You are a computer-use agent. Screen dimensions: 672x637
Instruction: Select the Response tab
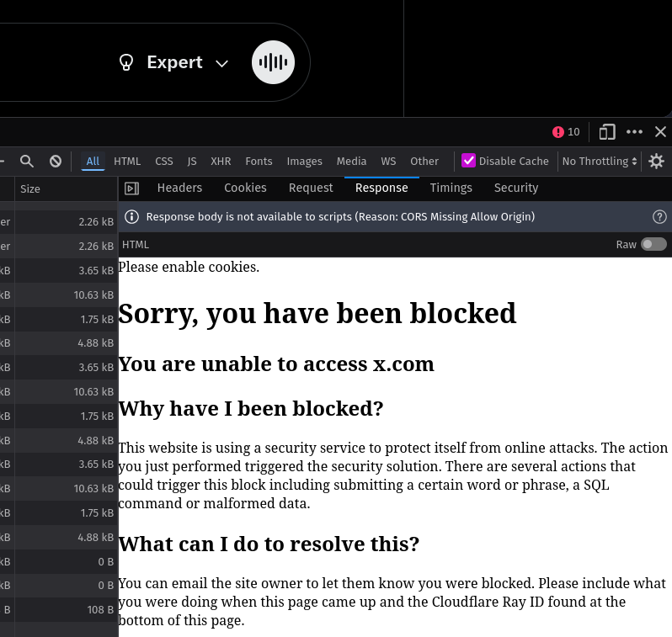[x=381, y=188]
